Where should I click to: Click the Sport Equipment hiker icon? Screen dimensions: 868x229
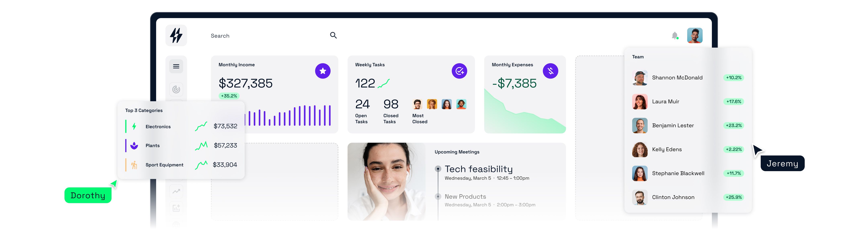tap(134, 165)
